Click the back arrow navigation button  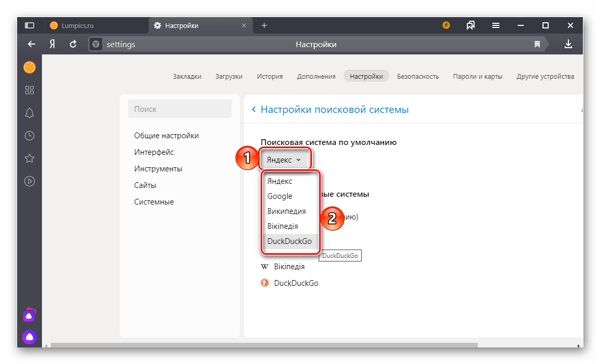tap(32, 45)
